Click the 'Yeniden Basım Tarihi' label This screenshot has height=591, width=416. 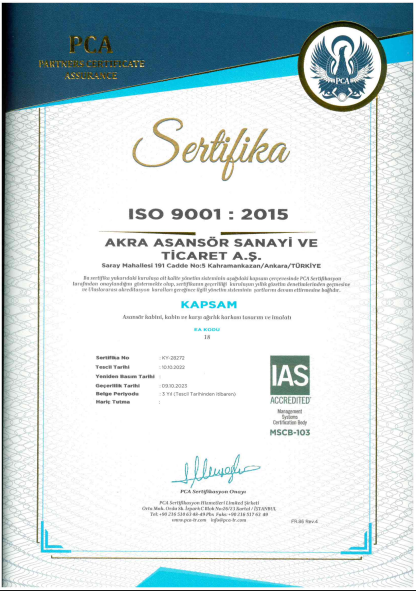pyautogui.click(x=125, y=376)
